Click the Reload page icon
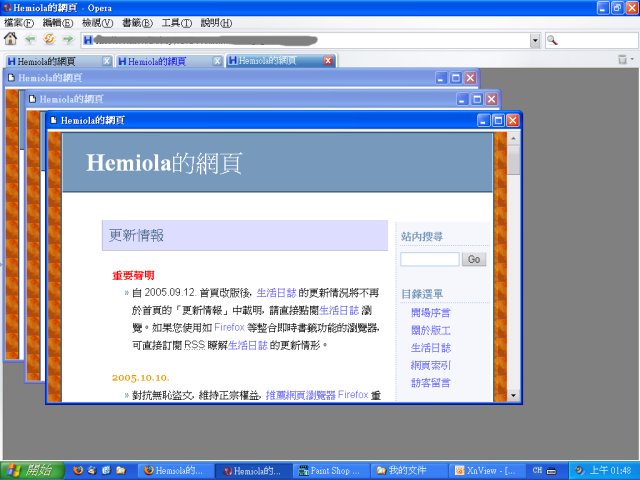Viewport: 640px width, 480px height. point(49,40)
